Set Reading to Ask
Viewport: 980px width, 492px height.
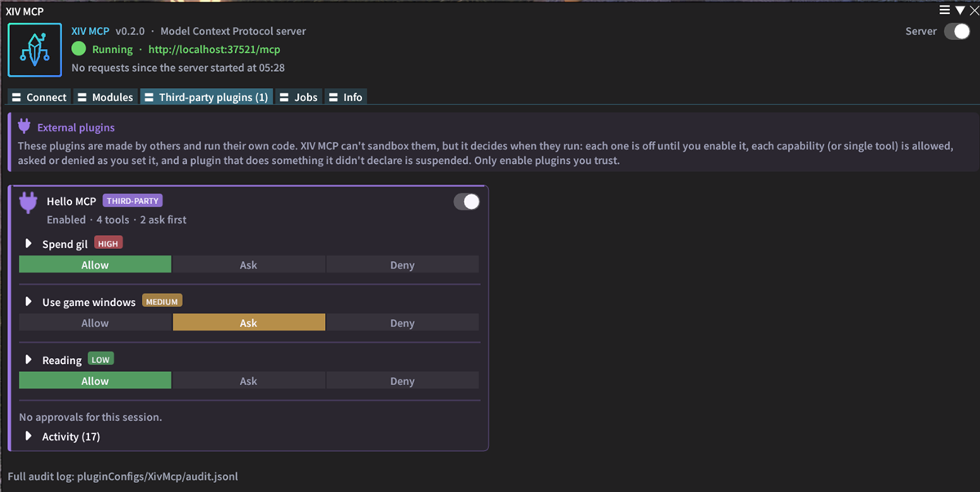point(248,380)
